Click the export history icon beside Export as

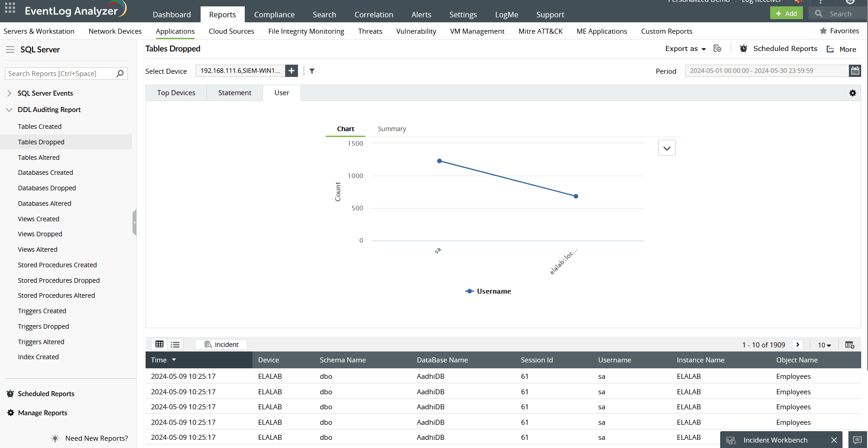tap(717, 49)
